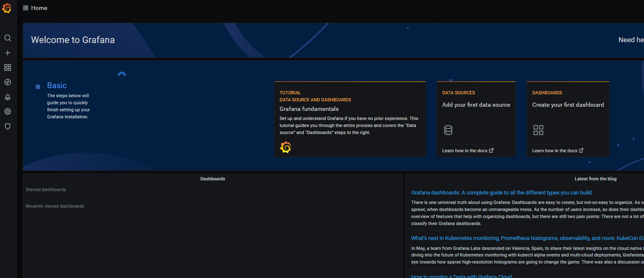Image resolution: width=644 pixels, height=278 pixels.
Task: Click the Starred dashboards heading
Action: click(46, 189)
